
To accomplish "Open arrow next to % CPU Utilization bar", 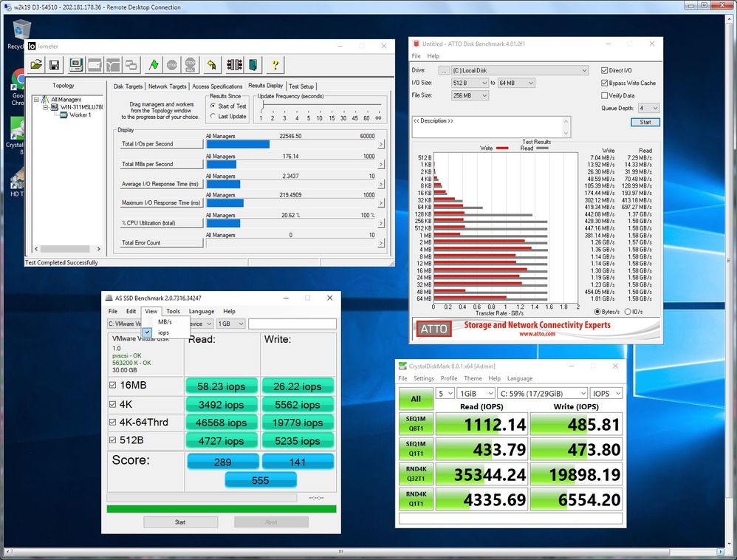I will click(x=381, y=223).
